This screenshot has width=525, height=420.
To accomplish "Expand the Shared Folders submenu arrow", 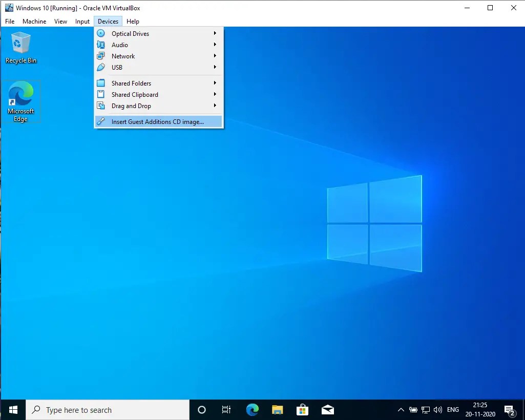I will (x=216, y=82).
